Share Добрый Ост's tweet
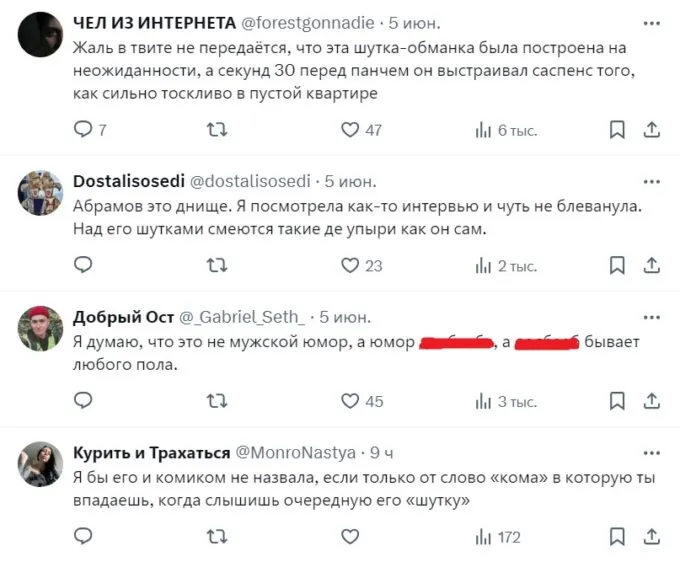Image resolution: width=680 pixels, height=562 pixels. 651,401
